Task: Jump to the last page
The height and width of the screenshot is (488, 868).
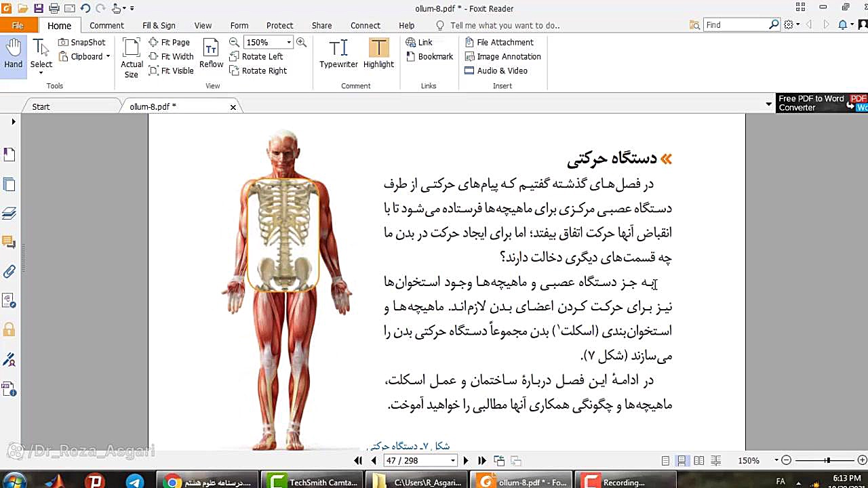Action: 482,461
